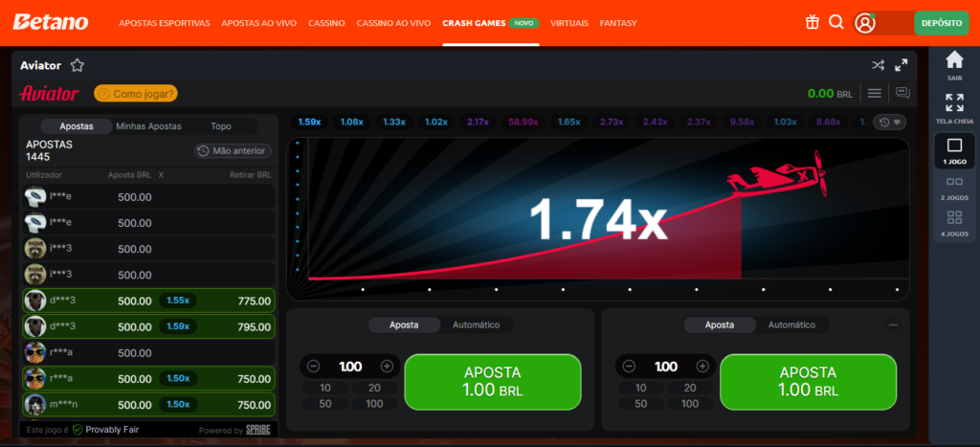
Task: Click right bet amount field
Action: pos(666,367)
